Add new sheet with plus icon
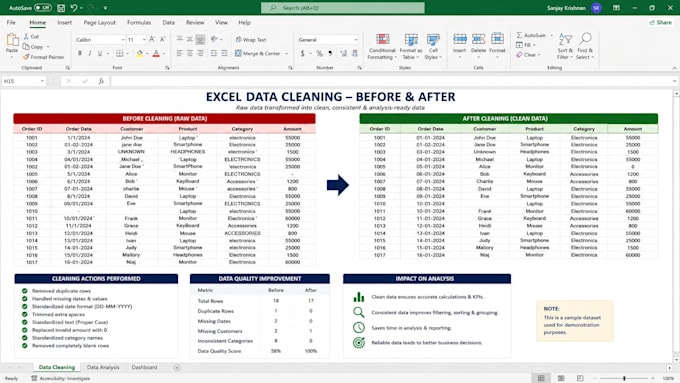Screen dimensions: 680x383 (x=177, y=367)
